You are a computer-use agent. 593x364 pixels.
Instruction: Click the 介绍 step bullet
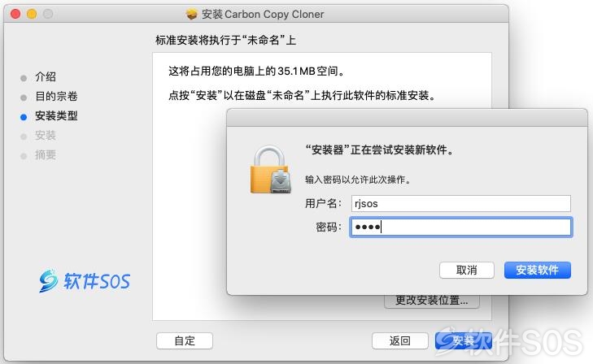[24, 78]
